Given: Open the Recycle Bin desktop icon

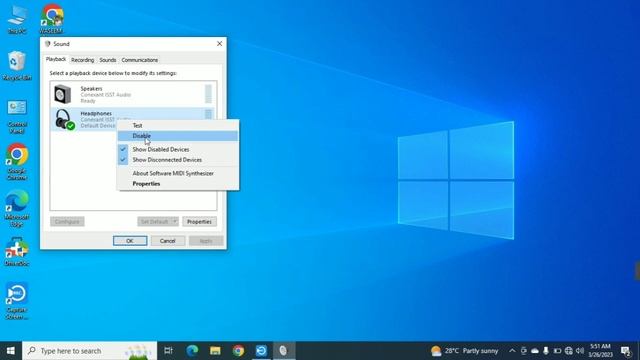Looking at the screenshot, I should 17,66.
